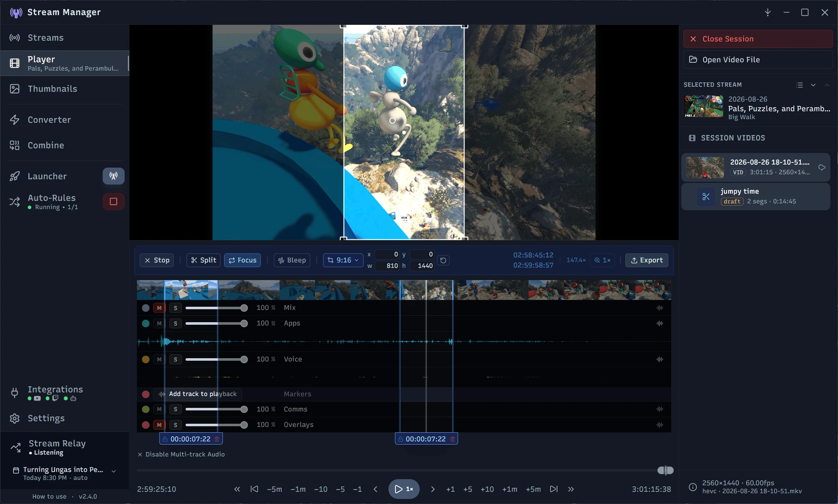Click the Split button
The width and height of the screenshot is (838, 504).
pos(203,260)
